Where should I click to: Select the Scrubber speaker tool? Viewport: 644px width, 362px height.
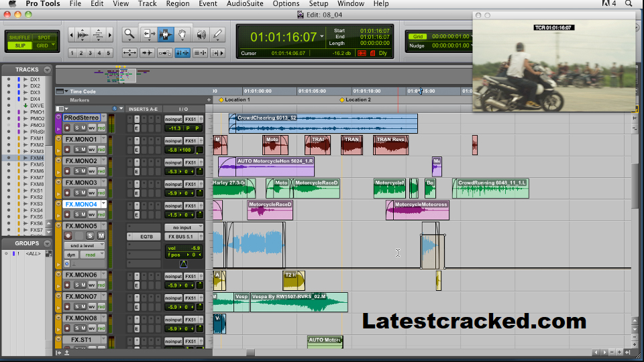click(x=201, y=34)
